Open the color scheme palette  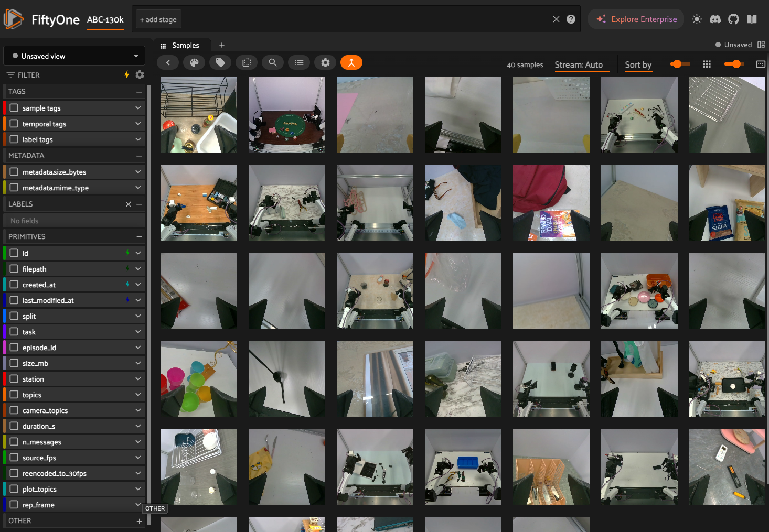point(194,63)
